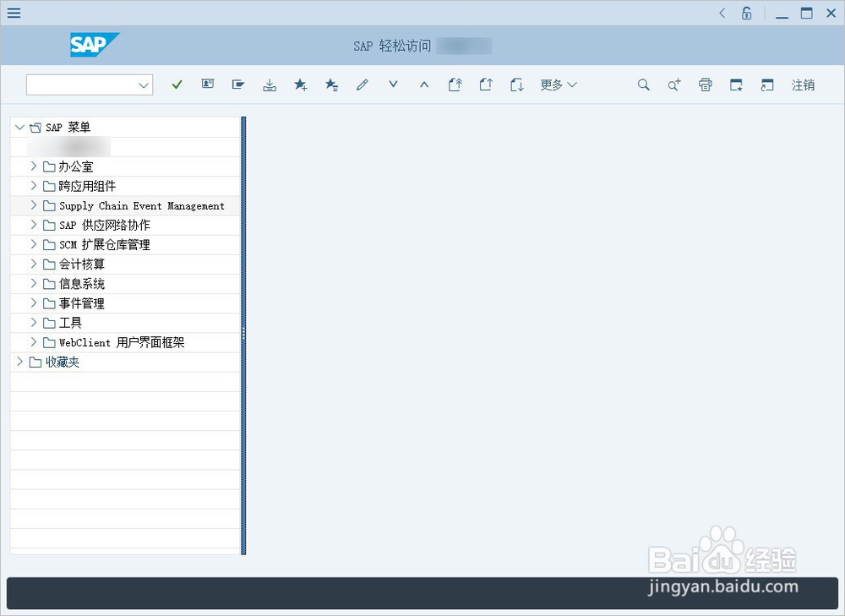Click the document with solid up-arrow icon
The height and width of the screenshot is (616, 845).
coord(486,84)
